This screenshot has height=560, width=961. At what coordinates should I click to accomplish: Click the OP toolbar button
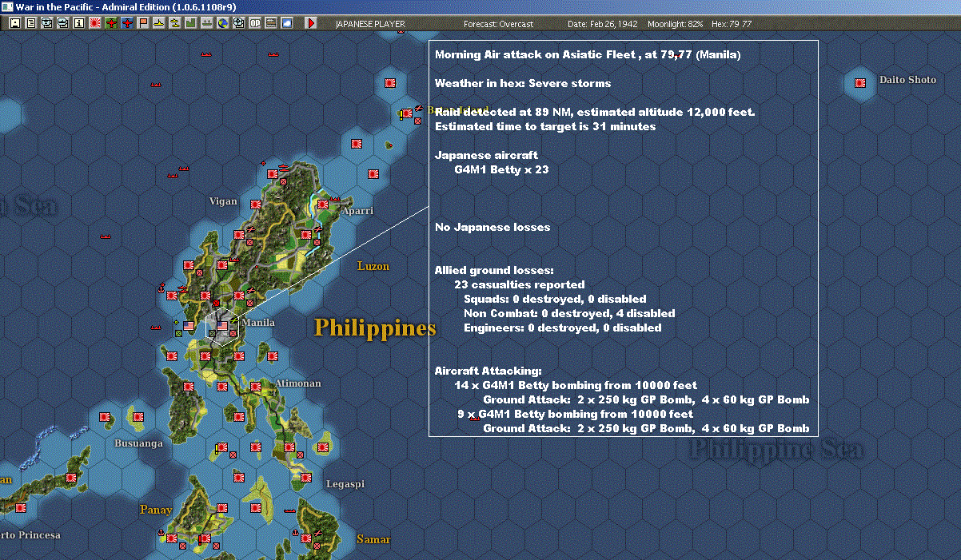[x=255, y=23]
